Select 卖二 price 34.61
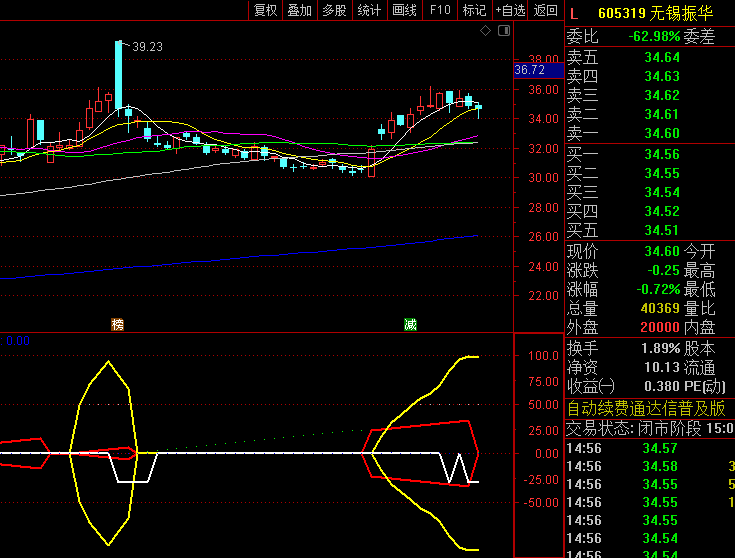This screenshot has width=735, height=558. click(x=662, y=114)
